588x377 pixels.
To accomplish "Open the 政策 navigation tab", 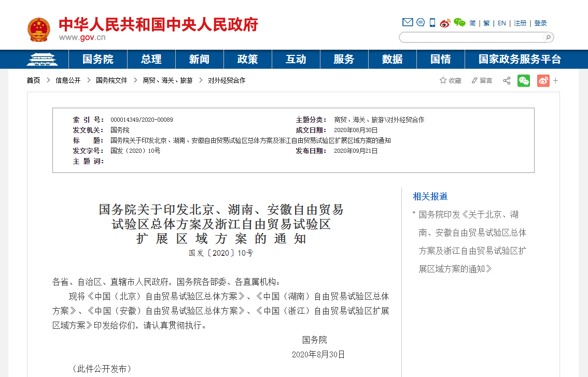I will tap(247, 59).
